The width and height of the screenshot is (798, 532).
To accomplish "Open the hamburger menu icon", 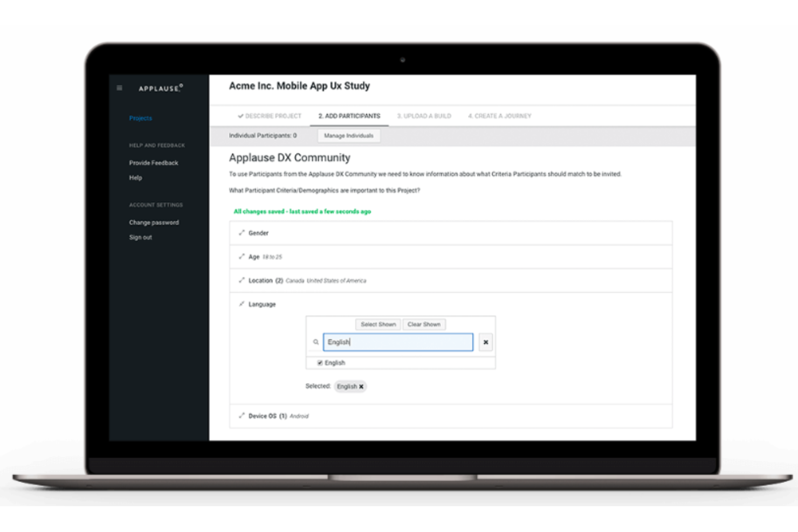I will tap(119, 88).
